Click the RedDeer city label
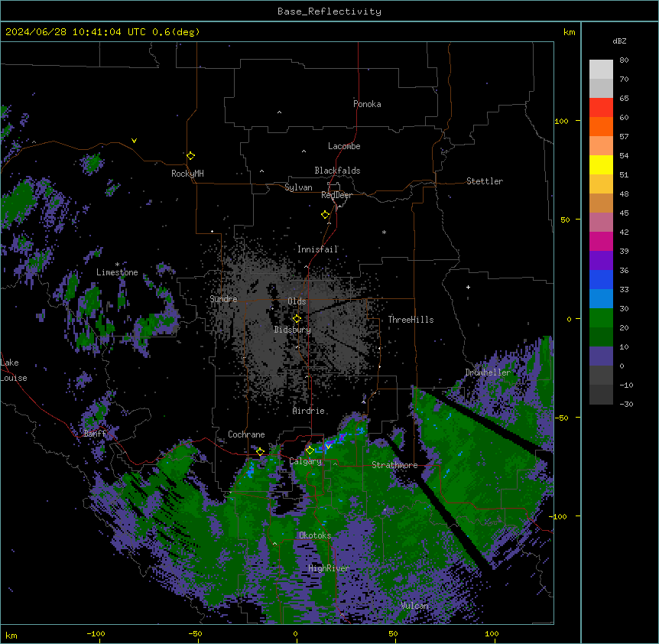 tap(336, 195)
